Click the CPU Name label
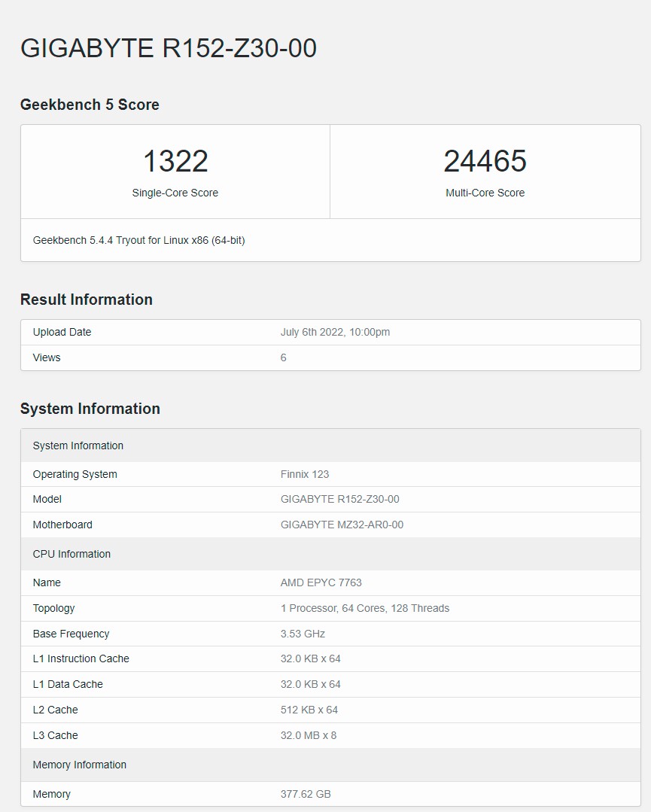Viewport: 651px width, 812px height. pos(47,582)
